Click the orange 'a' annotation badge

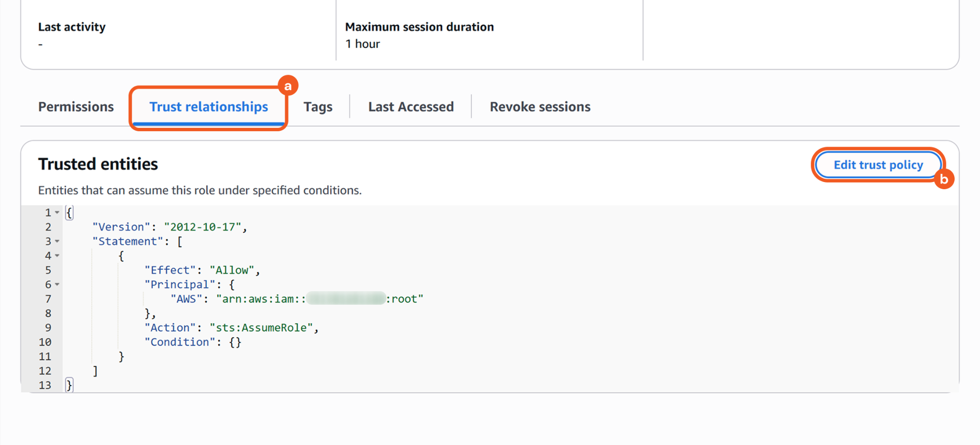[x=288, y=86]
